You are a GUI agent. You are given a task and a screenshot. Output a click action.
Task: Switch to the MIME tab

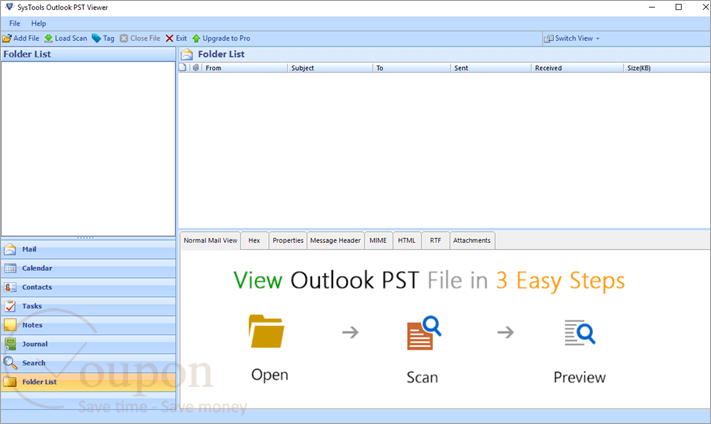[x=378, y=240]
